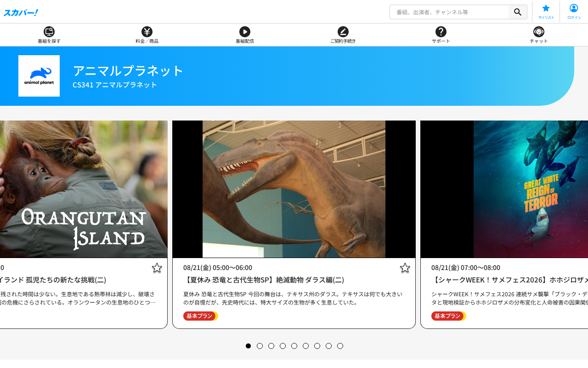The image size is (588, 368).
Task: Select first carousel dot
Action: coord(249,346)
